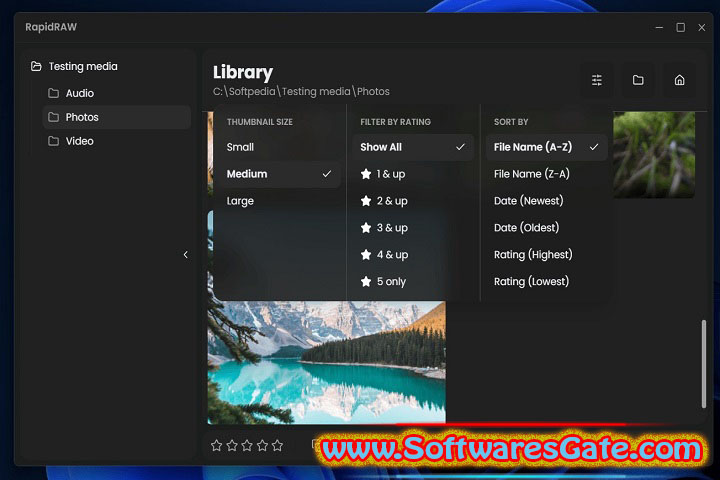Click the Audio folder icon
Screen dimensions: 720x480
[x=54, y=93]
